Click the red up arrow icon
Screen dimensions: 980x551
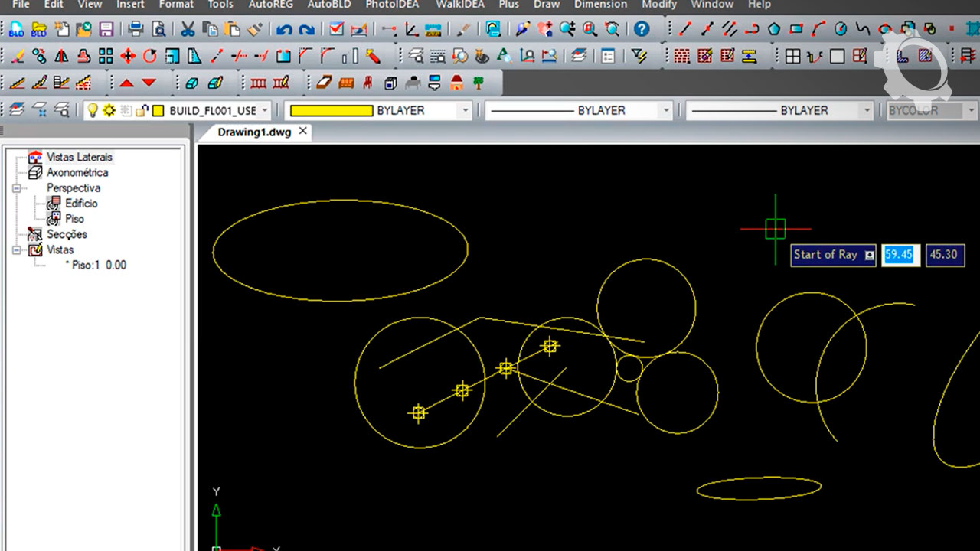126,83
